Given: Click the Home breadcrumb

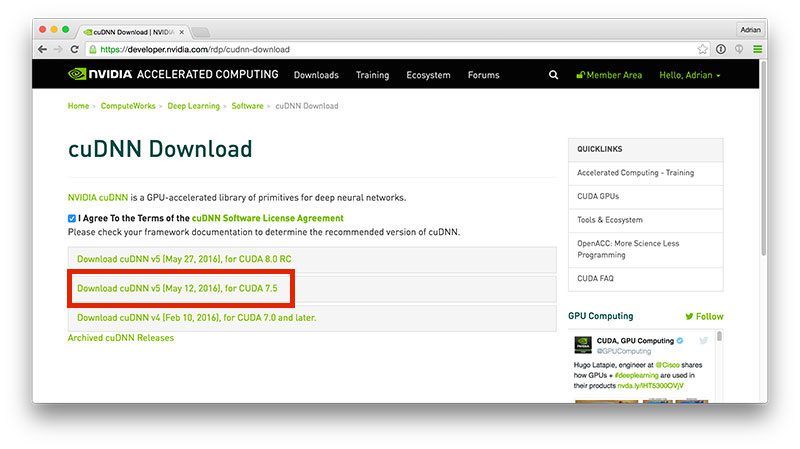Looking at the screenshot, I should pyautogui.click(x=79, y=106).
